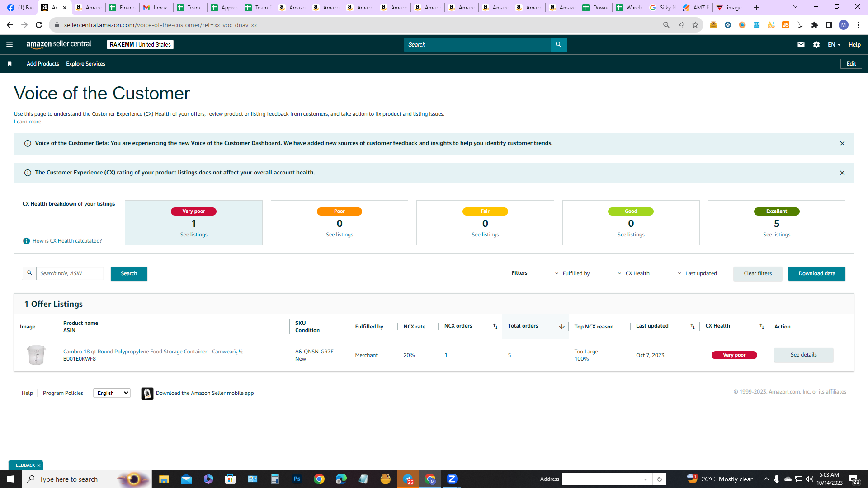
Task: Open Cambro 18 qt product name link
Action: (153, 352)
